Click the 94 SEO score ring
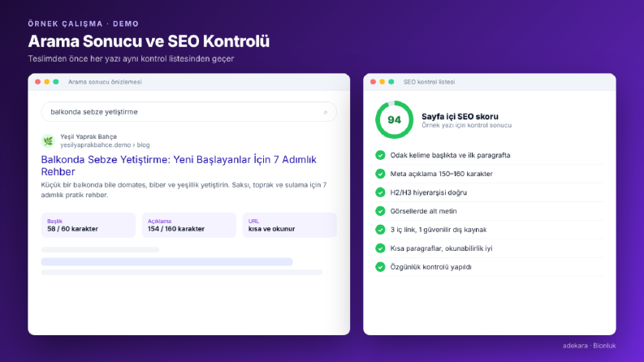Screen dimensions: 644x362 pyautogui.click(x=395, y=120)
